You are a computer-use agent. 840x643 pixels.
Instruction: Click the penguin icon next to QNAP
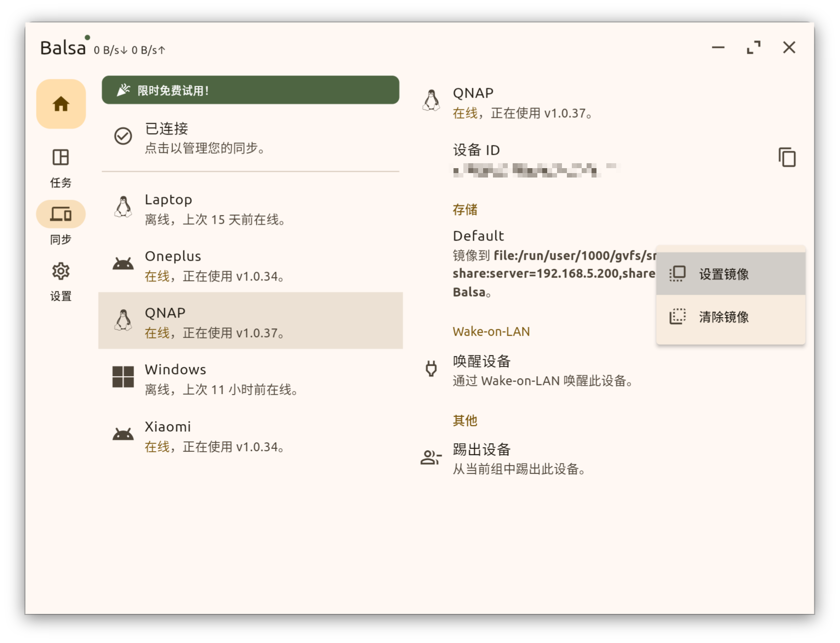[x=123, y=320]
